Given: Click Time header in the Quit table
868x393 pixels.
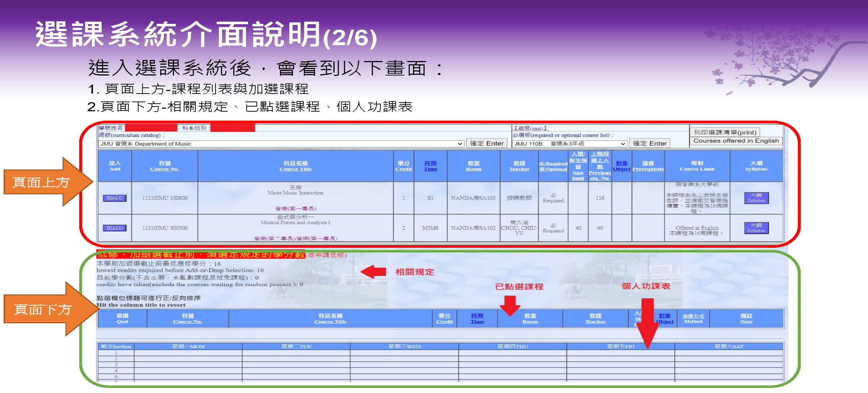Looking at the screenshot, I should (x=477, y=319).
